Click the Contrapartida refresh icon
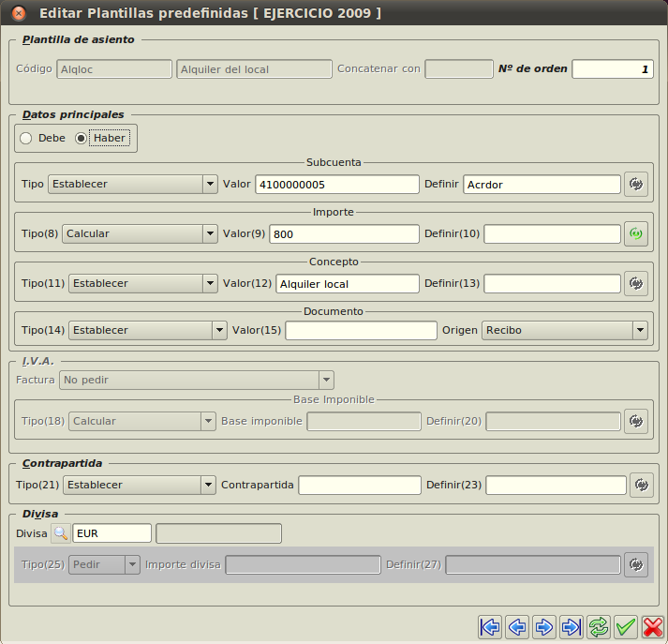Viewport: 668px width, 644px height. click(641, 485)
